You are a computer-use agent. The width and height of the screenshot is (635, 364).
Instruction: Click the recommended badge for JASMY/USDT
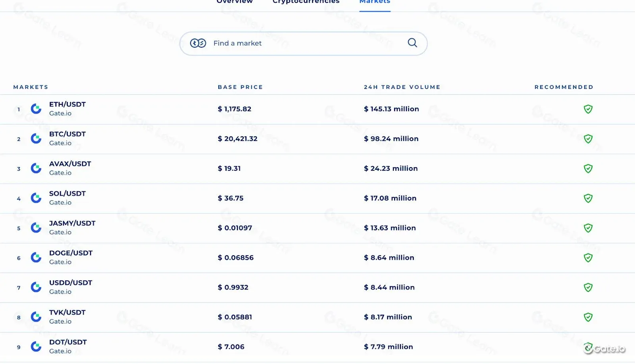point(588,228)
